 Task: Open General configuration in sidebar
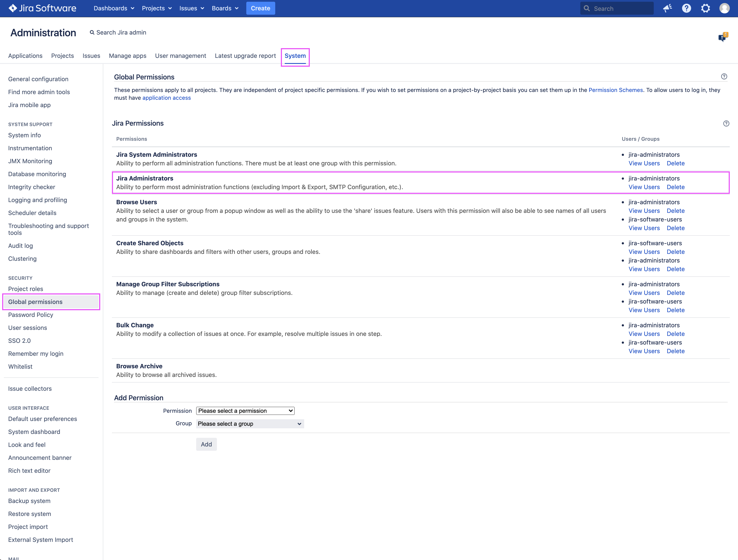[38, 79]
